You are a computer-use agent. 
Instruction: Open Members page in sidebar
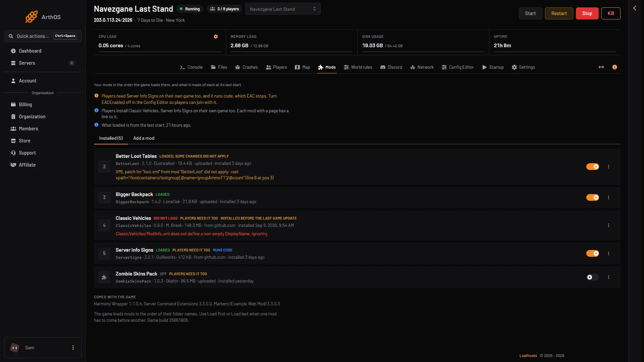(43, 129)
